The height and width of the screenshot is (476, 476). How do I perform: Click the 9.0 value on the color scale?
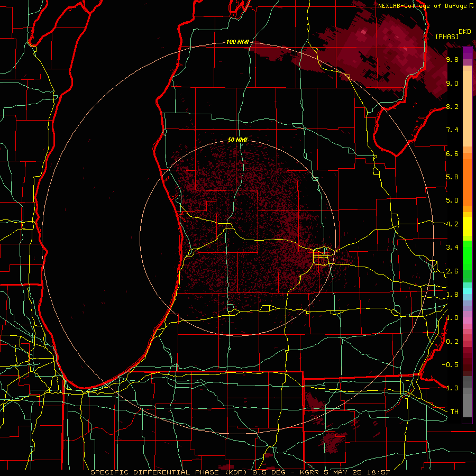tap(452, 83)
